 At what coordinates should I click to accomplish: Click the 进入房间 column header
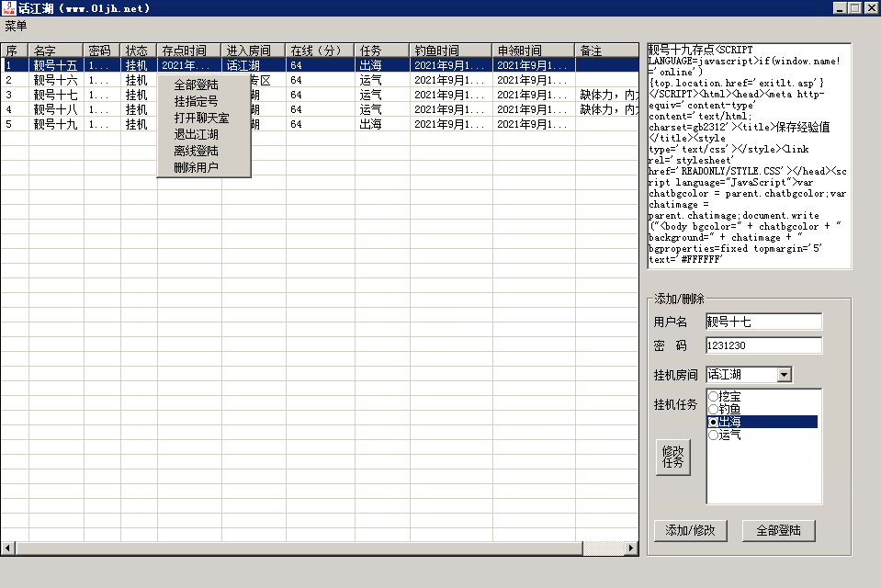(x=254, y=50)
